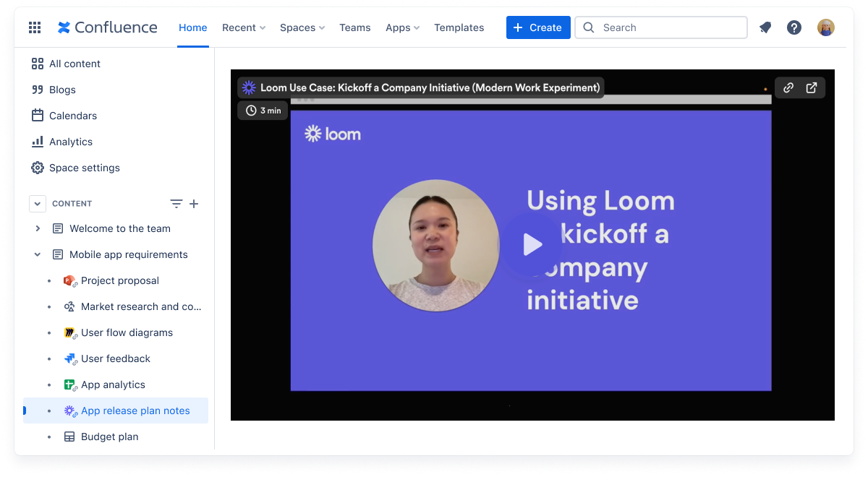Open Mobile app requirements page
The image size is (868, 477).
(129, 254)
